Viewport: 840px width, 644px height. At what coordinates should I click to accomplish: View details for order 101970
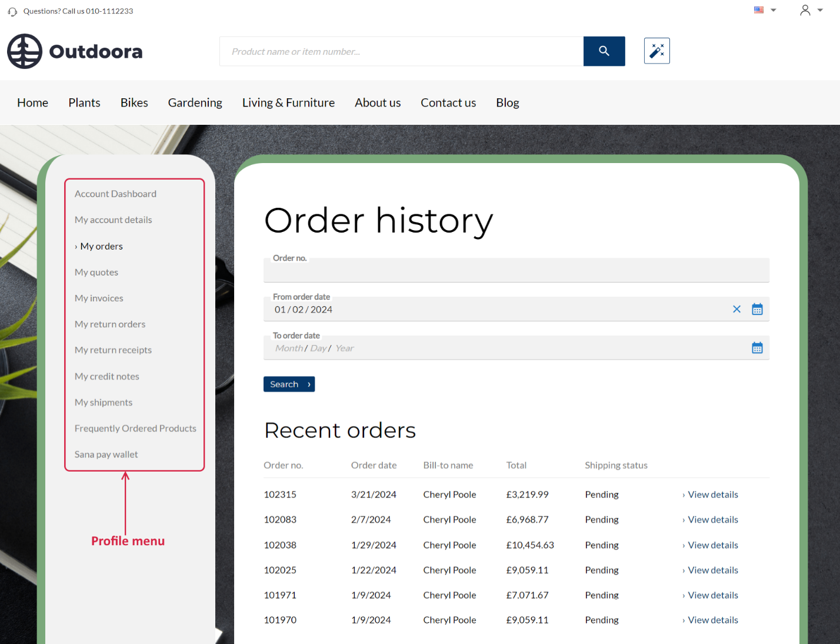712,620
